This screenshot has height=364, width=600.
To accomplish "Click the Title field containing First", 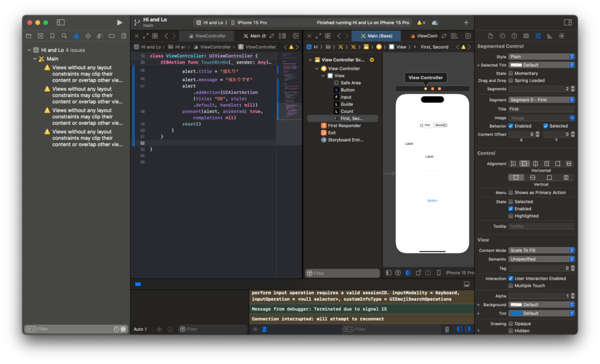I will pos(541,109).
